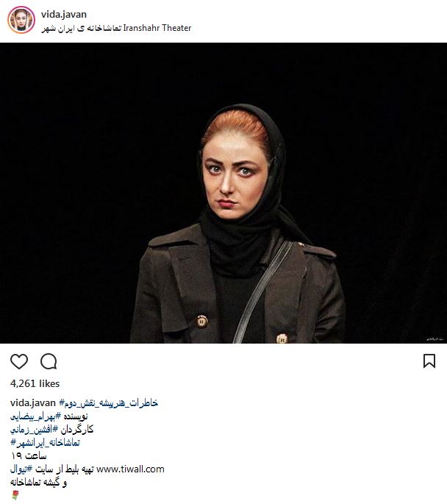
Task: Click the و گیشه تماشاخانه caption line
Action: 38,483
